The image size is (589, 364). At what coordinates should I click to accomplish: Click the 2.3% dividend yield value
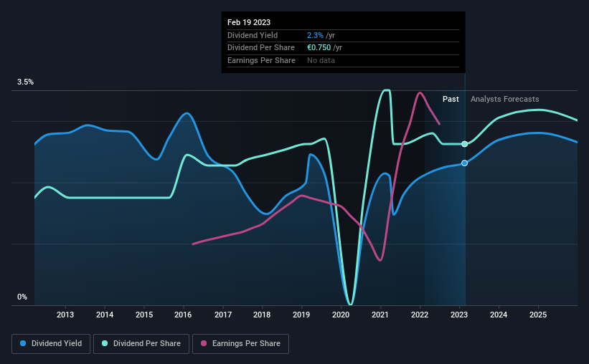[x=315, y=35]
